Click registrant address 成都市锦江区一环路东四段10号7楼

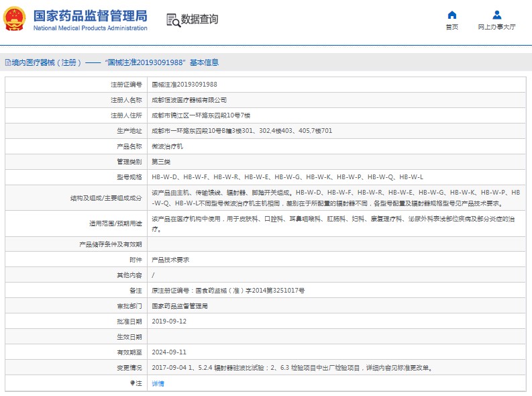(x=201, y=115)
